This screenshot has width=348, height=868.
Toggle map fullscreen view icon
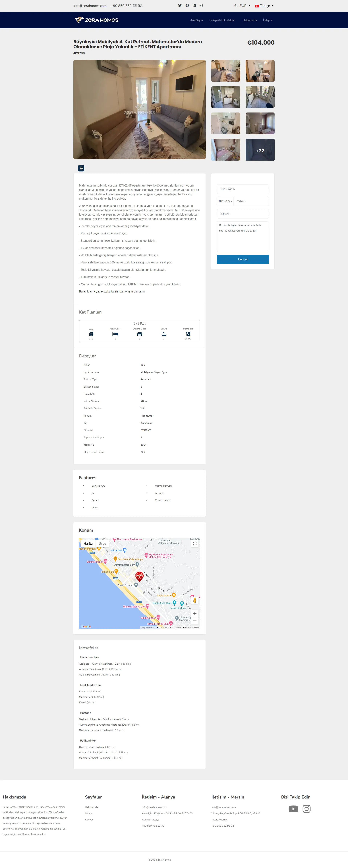point(194,544)
